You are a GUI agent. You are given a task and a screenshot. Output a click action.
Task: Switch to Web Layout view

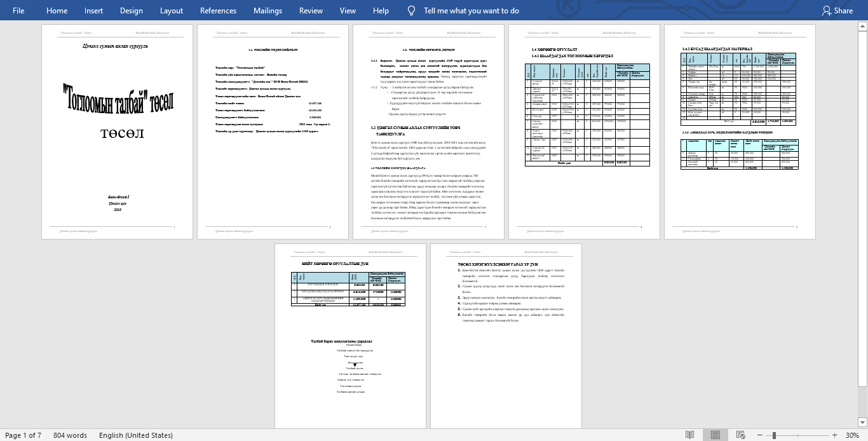[740, 435]
